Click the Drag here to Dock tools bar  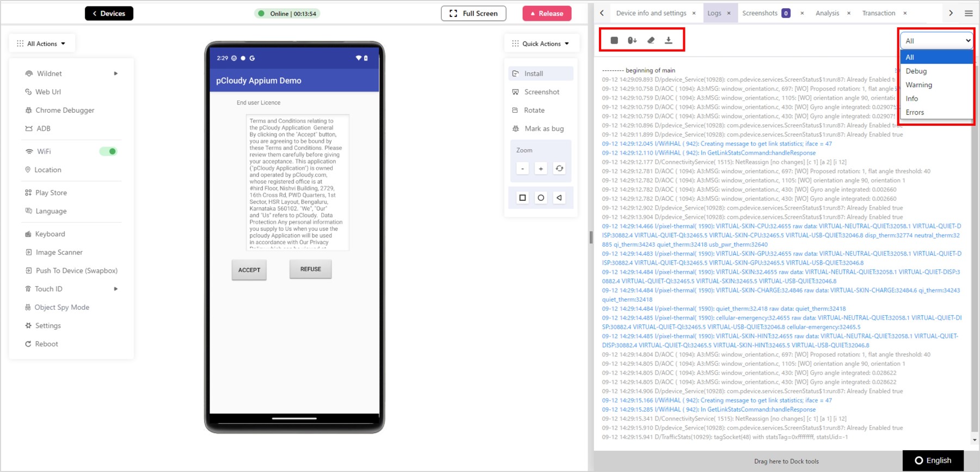point(786,461)
